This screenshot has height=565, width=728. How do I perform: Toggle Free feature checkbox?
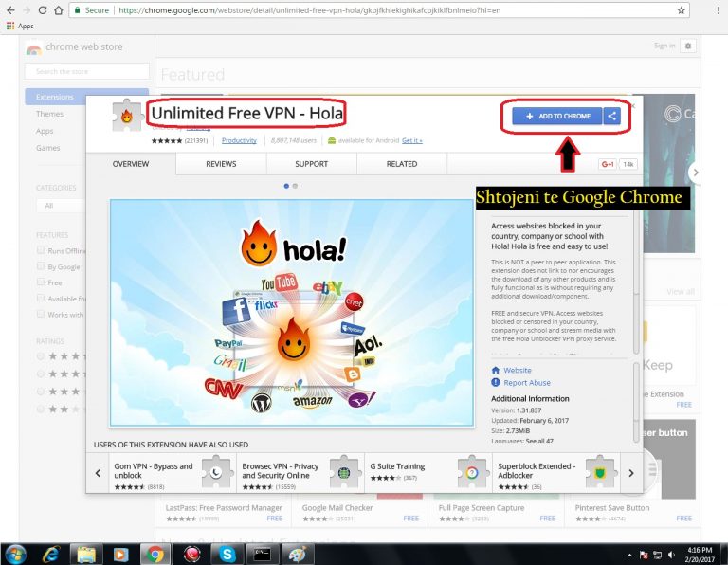[41, 282]
